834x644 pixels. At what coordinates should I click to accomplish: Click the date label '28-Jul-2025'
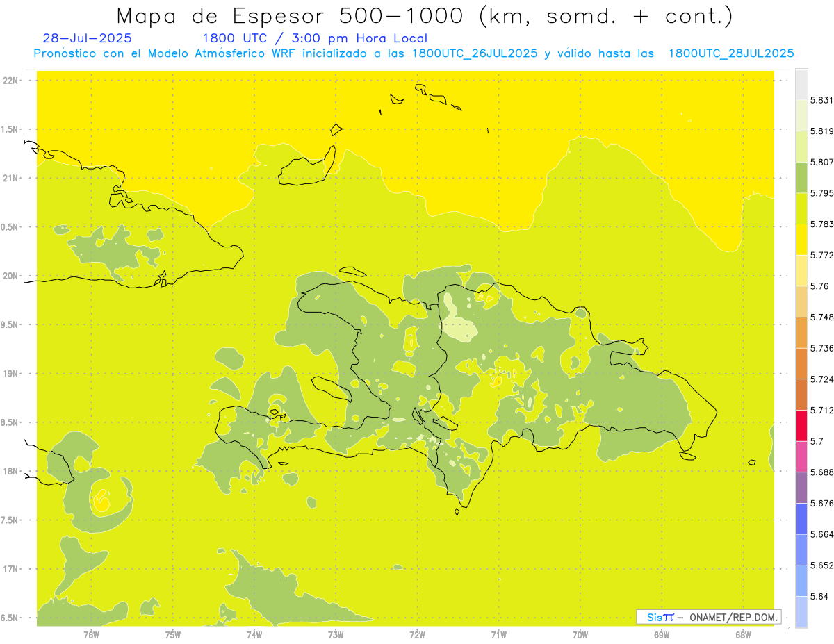pos(87,39)
